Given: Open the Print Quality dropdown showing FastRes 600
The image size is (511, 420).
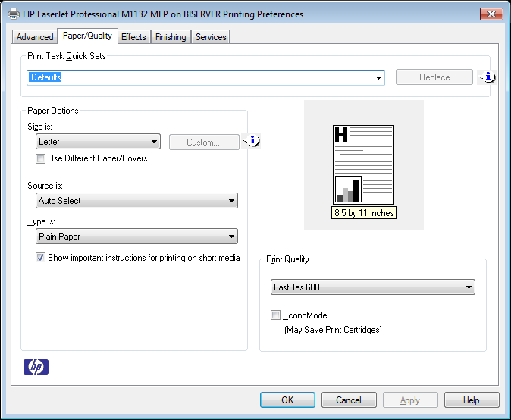Looking at the screenshot, I should [x=373, y=287].
